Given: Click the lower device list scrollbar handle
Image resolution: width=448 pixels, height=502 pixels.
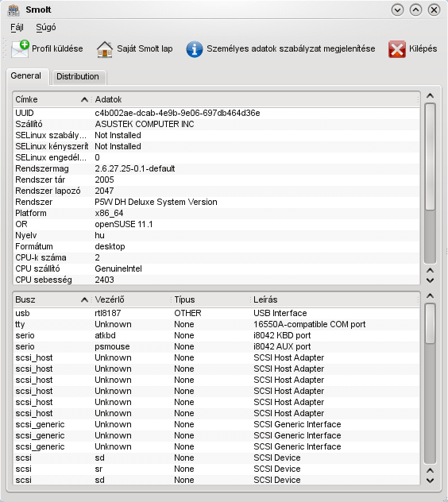Looking at the screenshot, I should (430, 323).
